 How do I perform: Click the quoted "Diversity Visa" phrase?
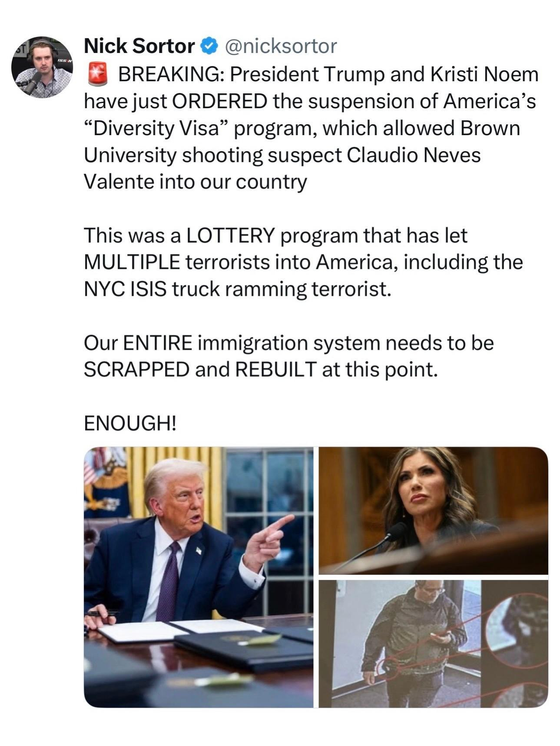tap(156, 129)
